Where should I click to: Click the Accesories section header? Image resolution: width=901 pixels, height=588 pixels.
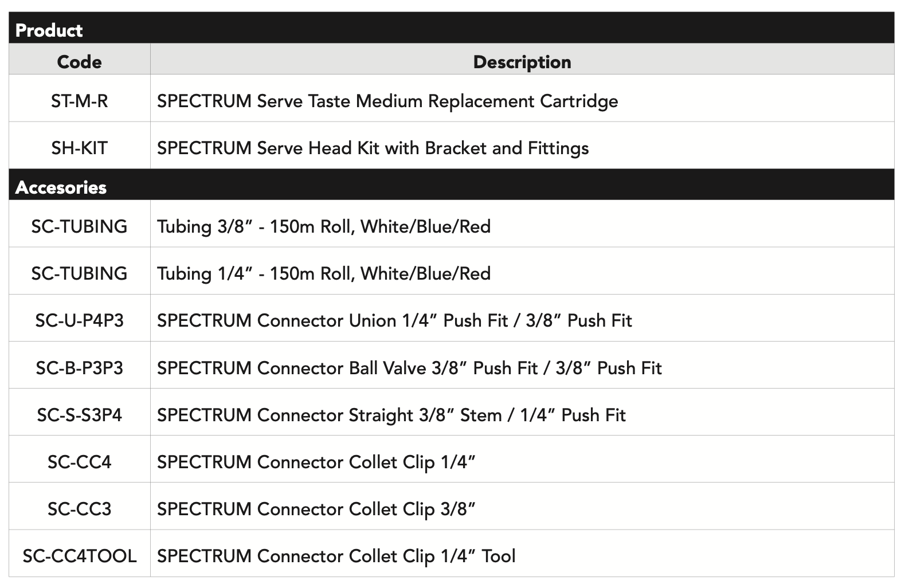click(452, 185)
